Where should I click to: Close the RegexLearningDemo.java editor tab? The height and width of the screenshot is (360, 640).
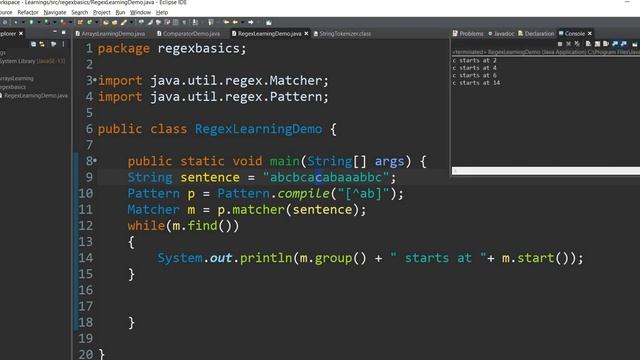(306, 33)
